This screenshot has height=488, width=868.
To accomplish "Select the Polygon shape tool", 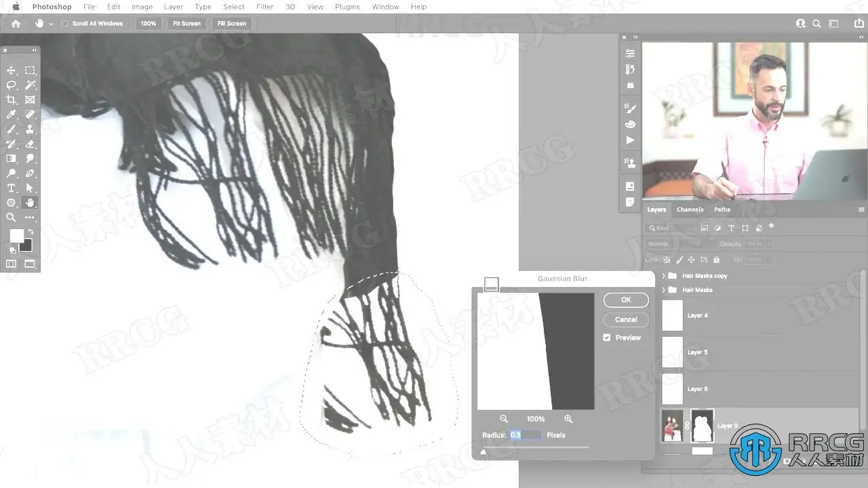I will [x=12, y=203].
